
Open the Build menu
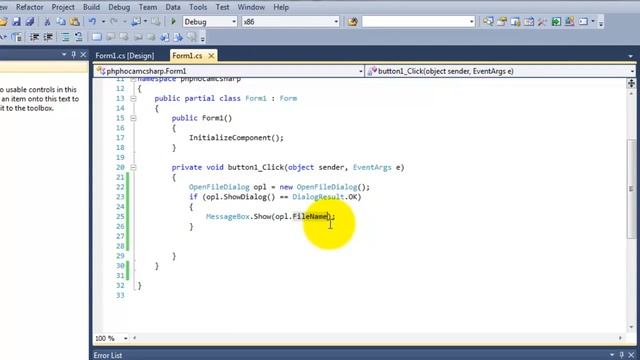(x=91, y=7)
